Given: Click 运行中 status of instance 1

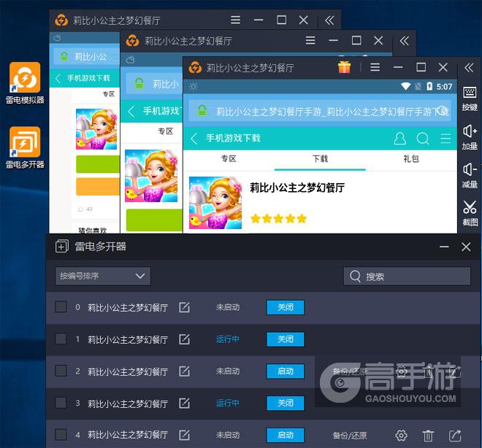Looking at the screenshot, I should tap(227, 339).
